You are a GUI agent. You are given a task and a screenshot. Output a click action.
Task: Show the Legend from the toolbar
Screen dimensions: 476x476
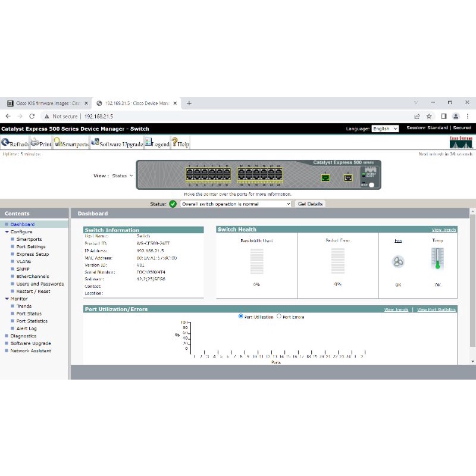(157, 143)
